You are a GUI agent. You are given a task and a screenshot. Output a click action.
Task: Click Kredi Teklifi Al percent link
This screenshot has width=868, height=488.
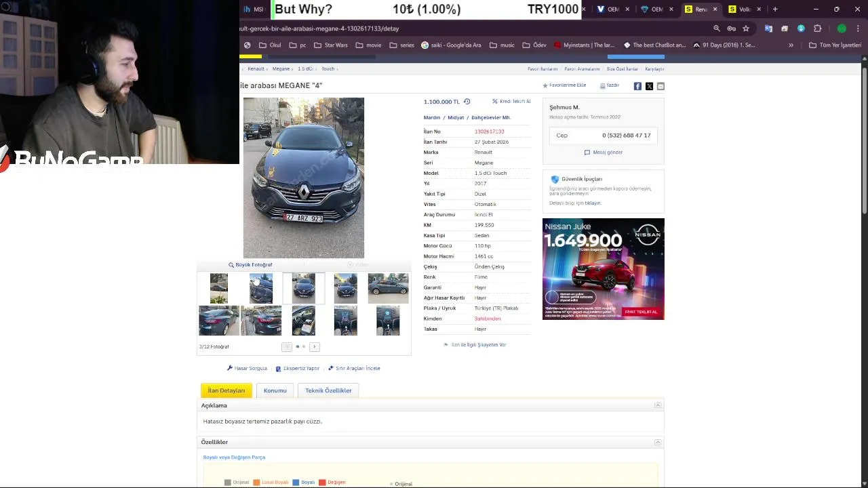click(x=511, y=101)
